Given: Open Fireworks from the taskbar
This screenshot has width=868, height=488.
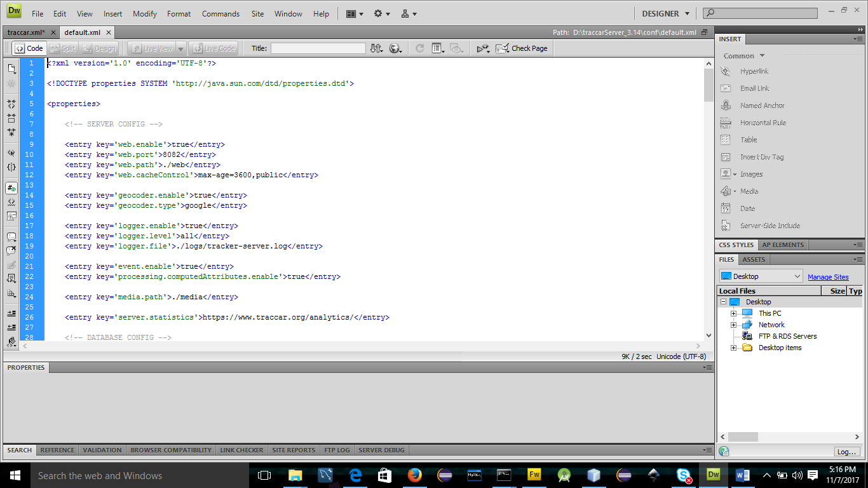Looking at the screenshot, I should click(x=534, y=475).
